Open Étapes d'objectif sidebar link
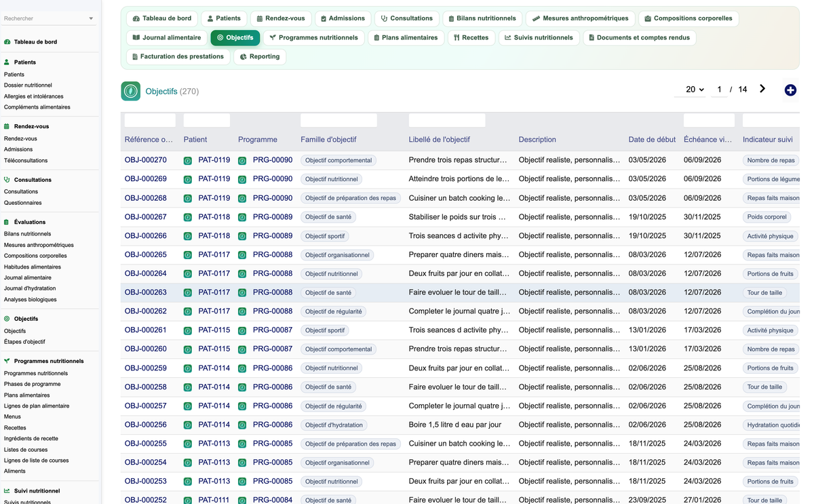The height and width of the screenshot is (504, 814). click(24, 342)
